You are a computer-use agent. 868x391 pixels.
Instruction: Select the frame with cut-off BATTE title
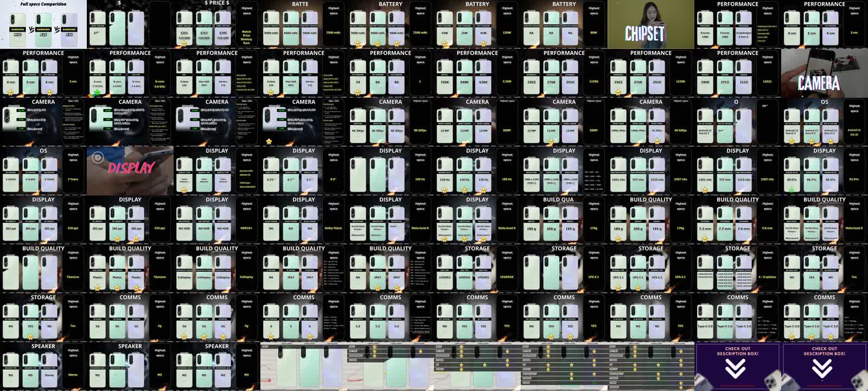click(304, 24)
